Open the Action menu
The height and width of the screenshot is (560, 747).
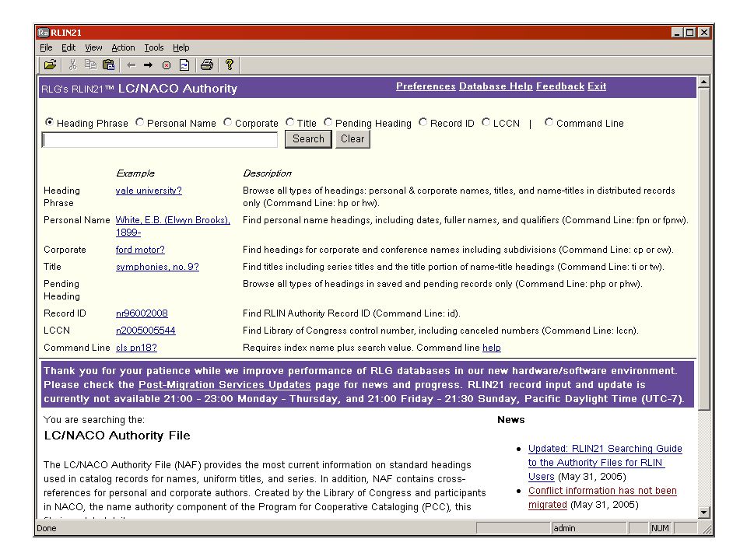click(x=123, y=47)
